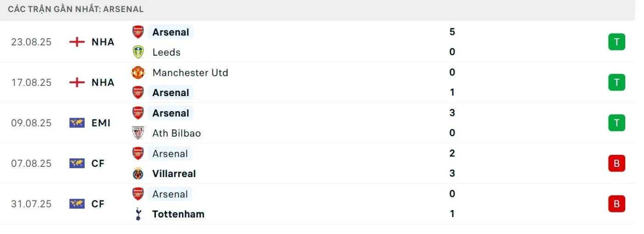The width and height of the screenshot is (644, 234).
Task: Click green T badge for Leeds match
Action: point(616,42)
